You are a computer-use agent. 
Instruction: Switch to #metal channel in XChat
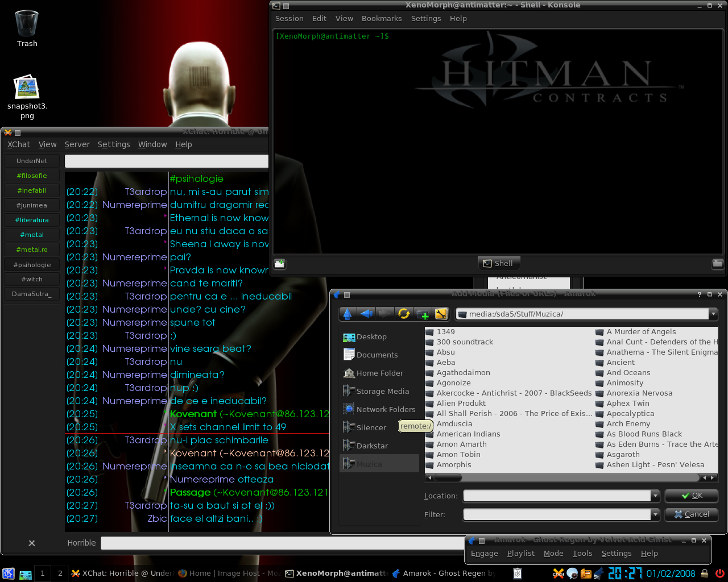[x=32, y=235]
